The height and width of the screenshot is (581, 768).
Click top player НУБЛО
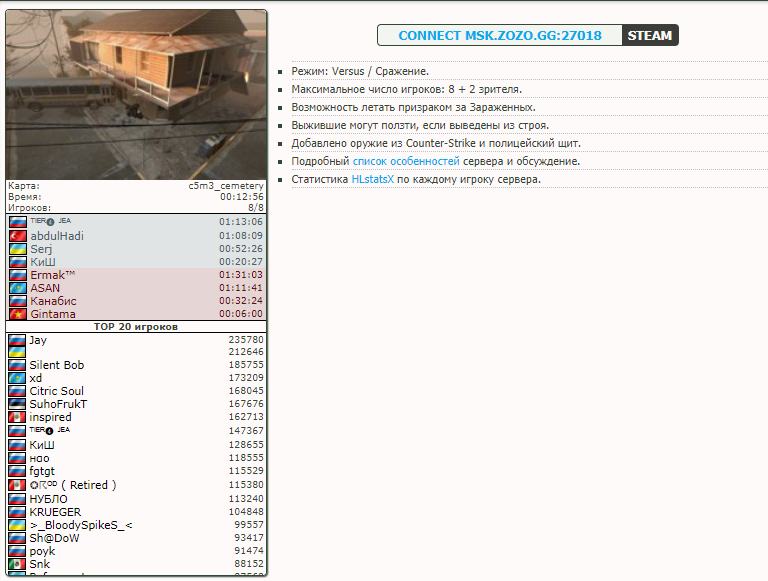point(48,499)
